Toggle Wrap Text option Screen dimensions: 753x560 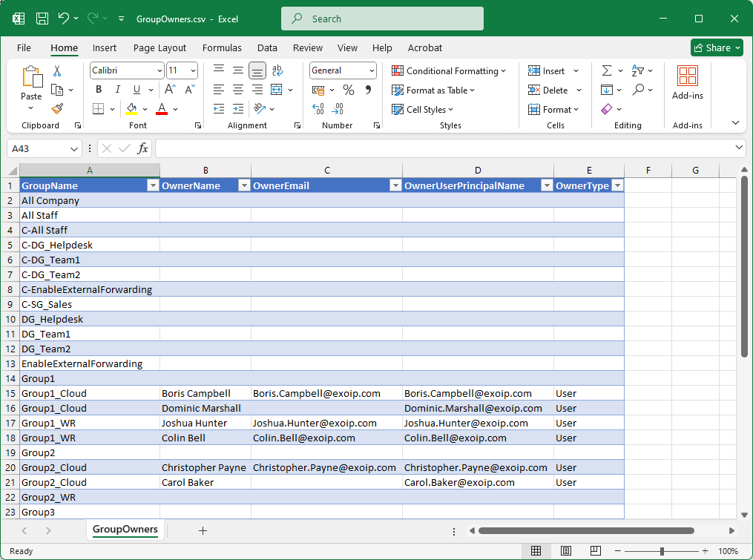[x=277, y=70]
